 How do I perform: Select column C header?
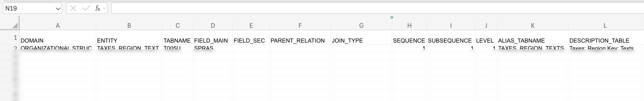(178, 26)
